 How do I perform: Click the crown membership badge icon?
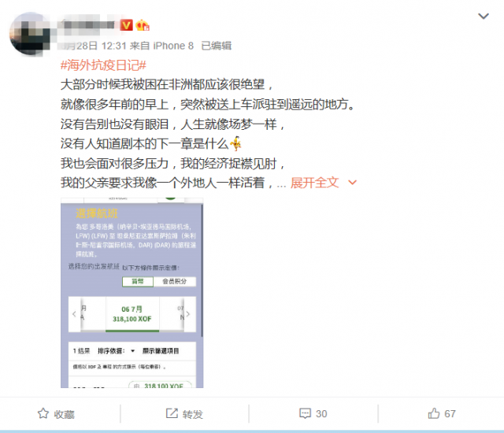click(x=142, y=24)
